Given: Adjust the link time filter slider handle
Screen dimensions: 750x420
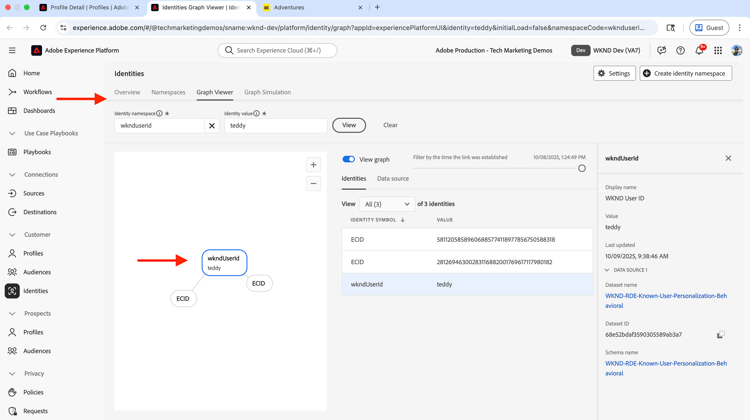Looking at the screenshot, I should pos(582,168).
